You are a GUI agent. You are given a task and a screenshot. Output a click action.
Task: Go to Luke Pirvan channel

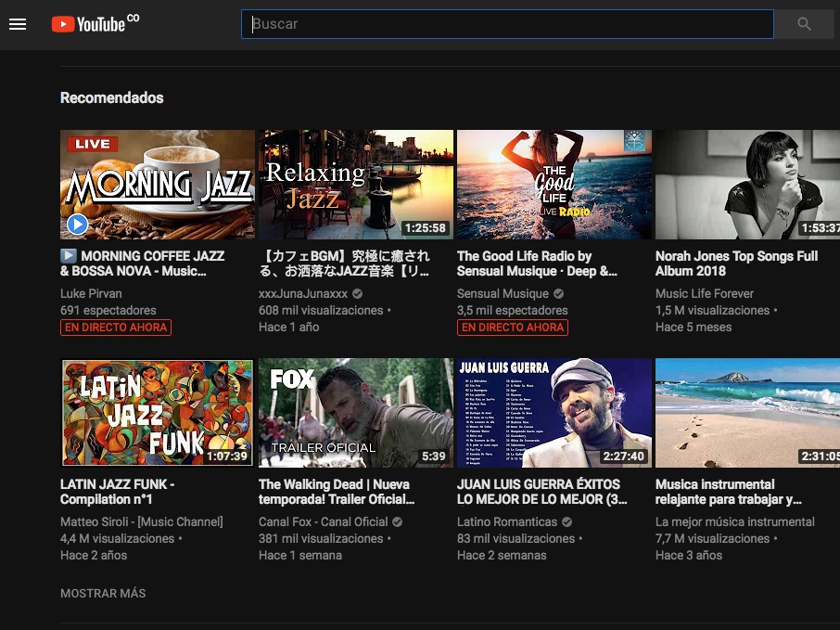[x=91, y=294]
